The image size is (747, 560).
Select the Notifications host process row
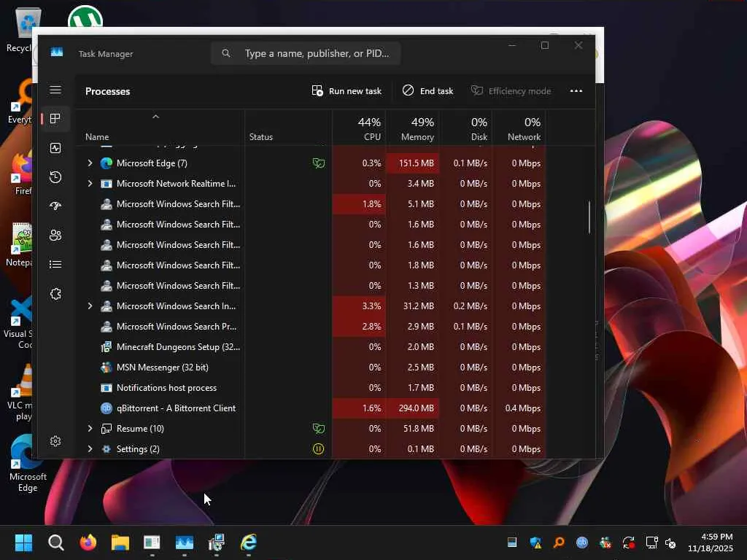click(311, 388)
